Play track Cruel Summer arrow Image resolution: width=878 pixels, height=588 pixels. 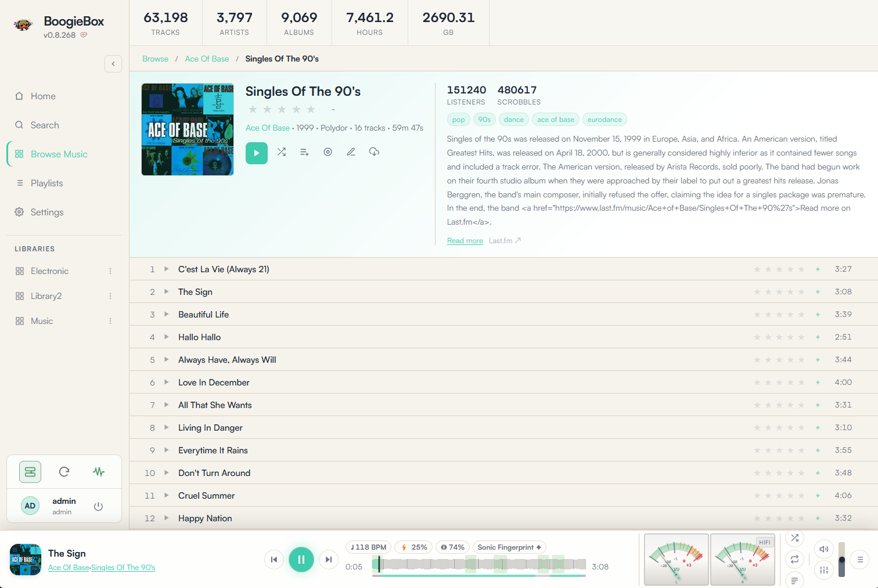click(x=166, y=495)
